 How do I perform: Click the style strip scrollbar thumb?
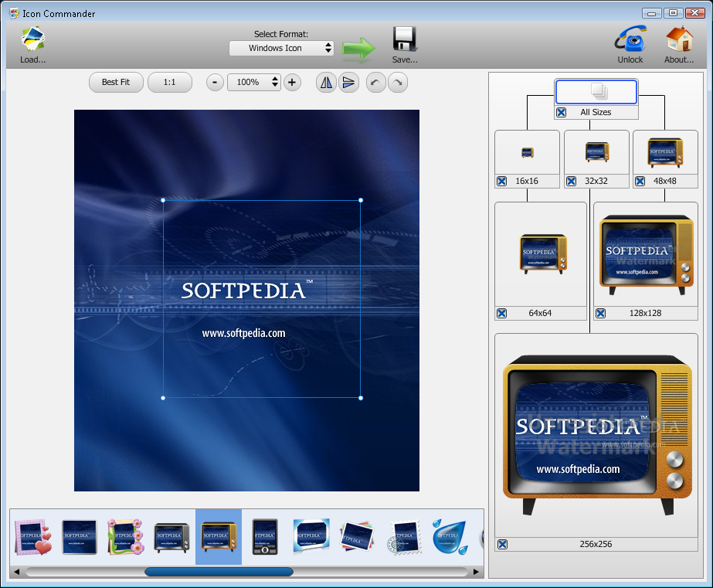[219, 572]
